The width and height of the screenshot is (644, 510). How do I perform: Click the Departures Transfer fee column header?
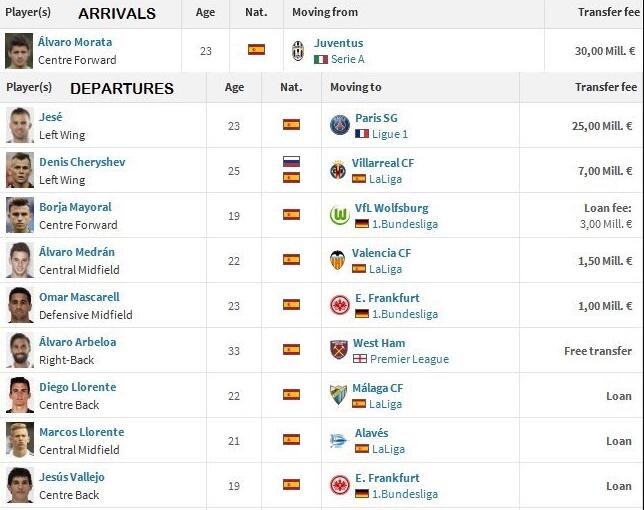606,87
